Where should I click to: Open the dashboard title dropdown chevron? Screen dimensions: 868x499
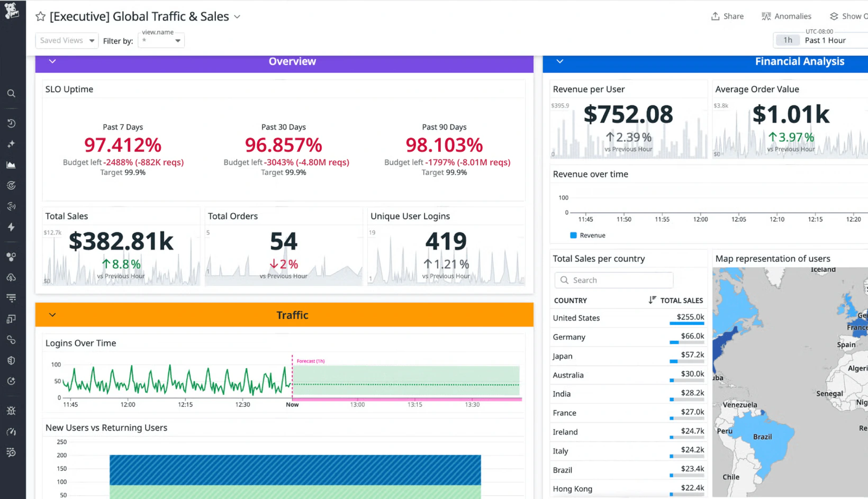click(237, 17)
